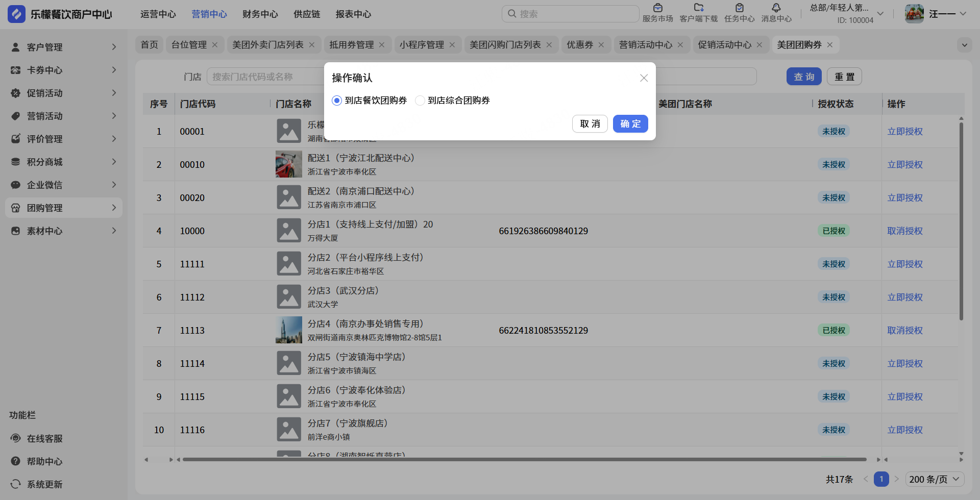Viewport: 980px width, 500px height.
Task: Click the 门店 search input field
Action: 265,77
